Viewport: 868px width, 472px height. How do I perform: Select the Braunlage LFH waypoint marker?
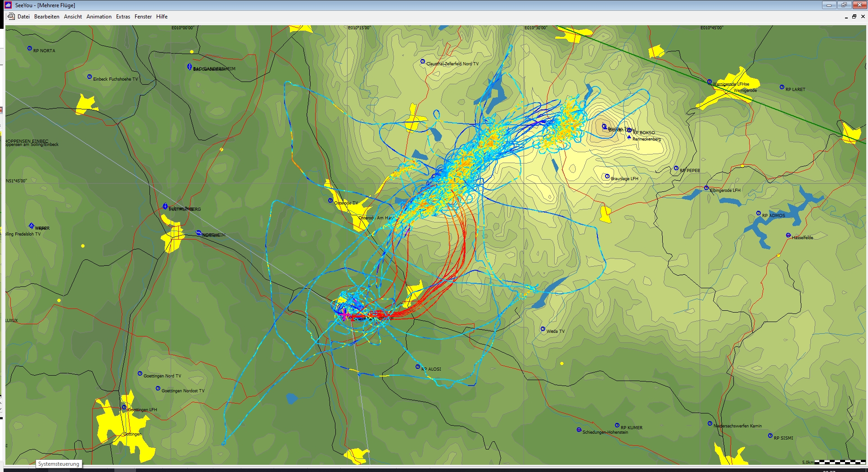(x=607, y=177)
